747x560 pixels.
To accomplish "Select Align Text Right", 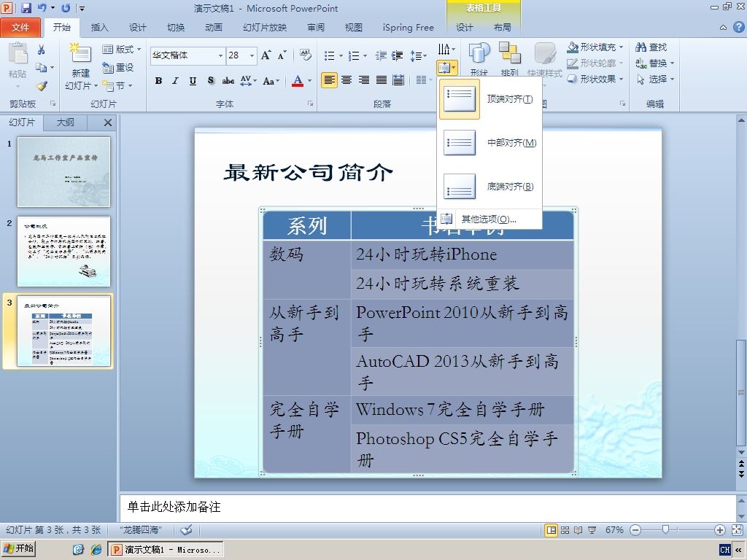I will tap(364, 80).
